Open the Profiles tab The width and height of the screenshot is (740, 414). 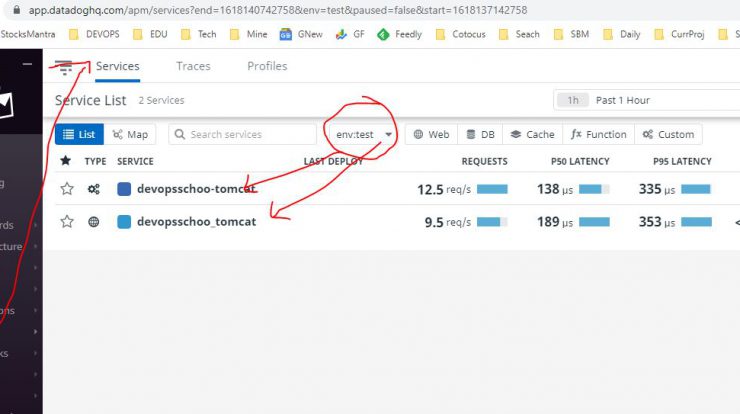pos(267,66)
